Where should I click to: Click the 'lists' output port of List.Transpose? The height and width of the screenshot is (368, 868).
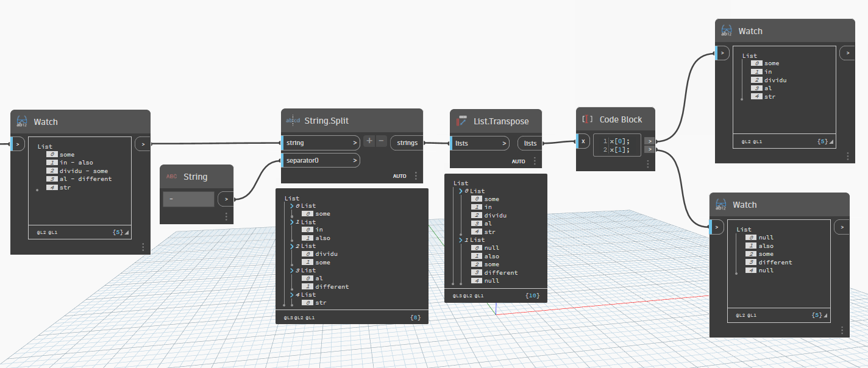[530, 143]
